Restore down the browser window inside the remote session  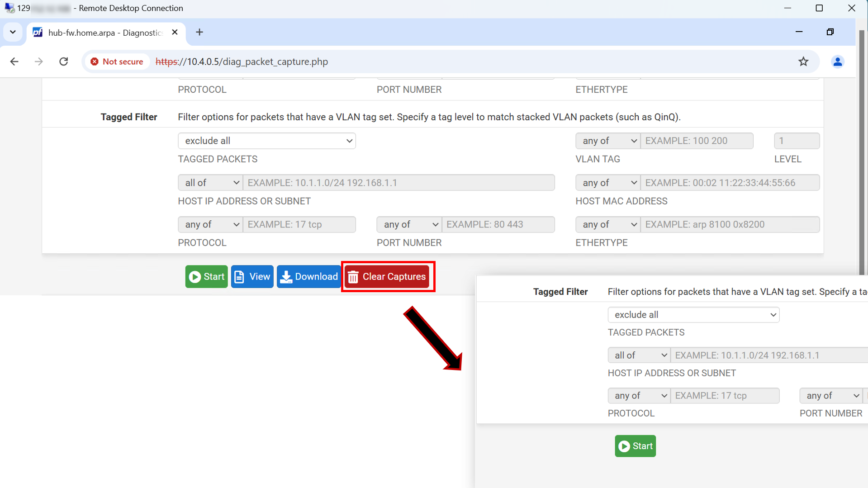click(x=830, y=32)
